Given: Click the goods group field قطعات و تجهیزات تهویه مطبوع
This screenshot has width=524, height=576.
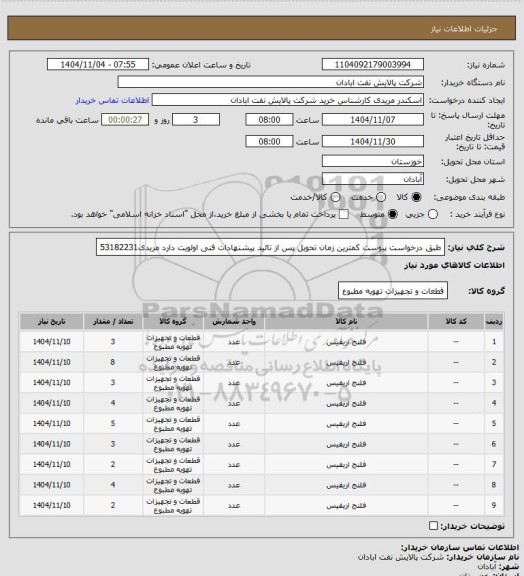Looking at the screenshot, I should 393,291.
